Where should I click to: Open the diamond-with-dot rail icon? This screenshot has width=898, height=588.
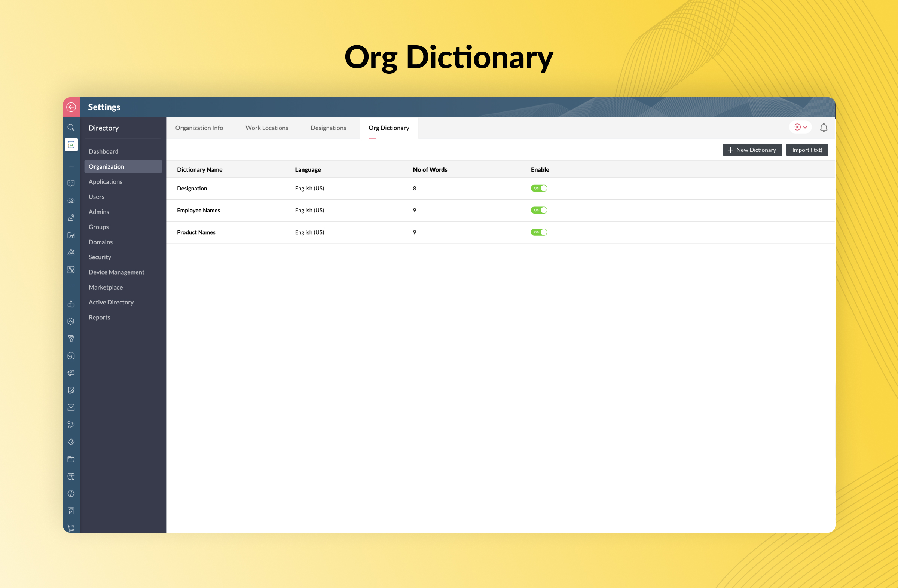click(71, 304)
